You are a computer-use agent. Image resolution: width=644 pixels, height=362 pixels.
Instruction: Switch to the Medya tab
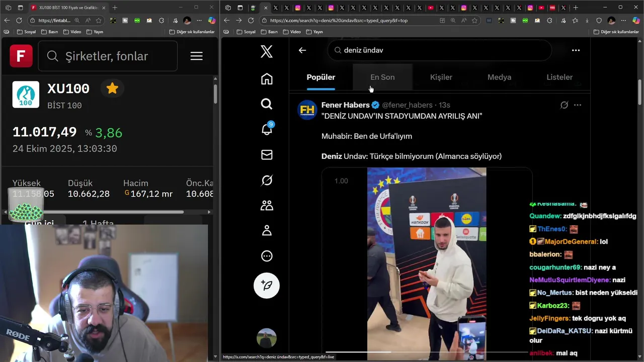pyautogui.click(x=499, y=77)
